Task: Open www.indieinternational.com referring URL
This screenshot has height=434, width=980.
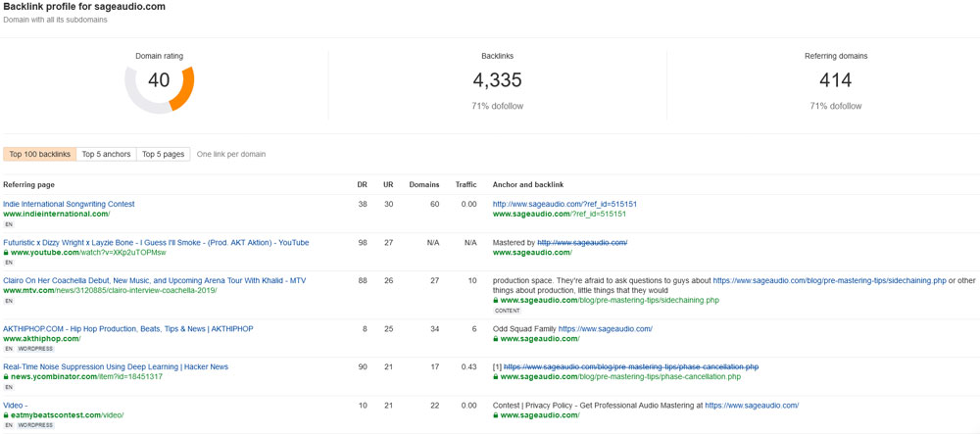Action: 56,214
